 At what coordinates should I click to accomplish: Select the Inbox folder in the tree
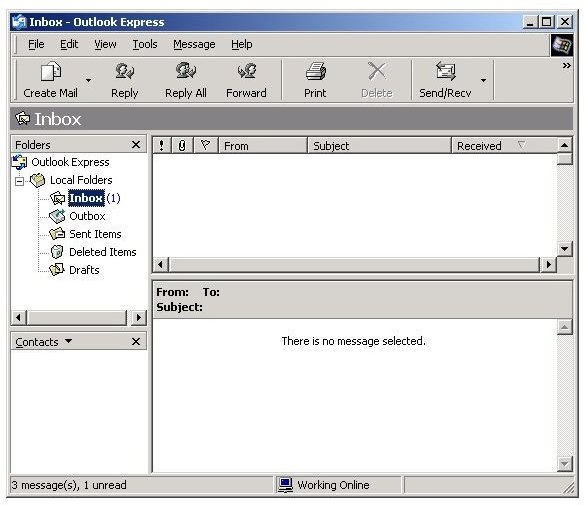click(86, 198)
